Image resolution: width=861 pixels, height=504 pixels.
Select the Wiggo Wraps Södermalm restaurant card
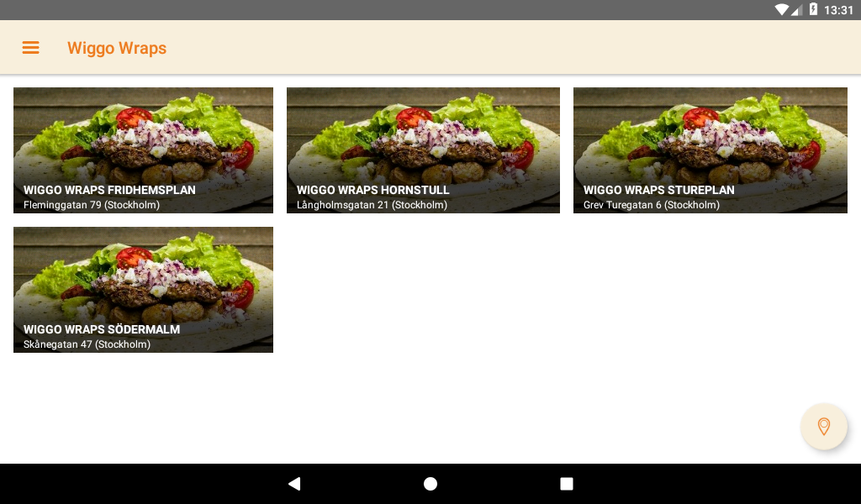coord(143,290)
